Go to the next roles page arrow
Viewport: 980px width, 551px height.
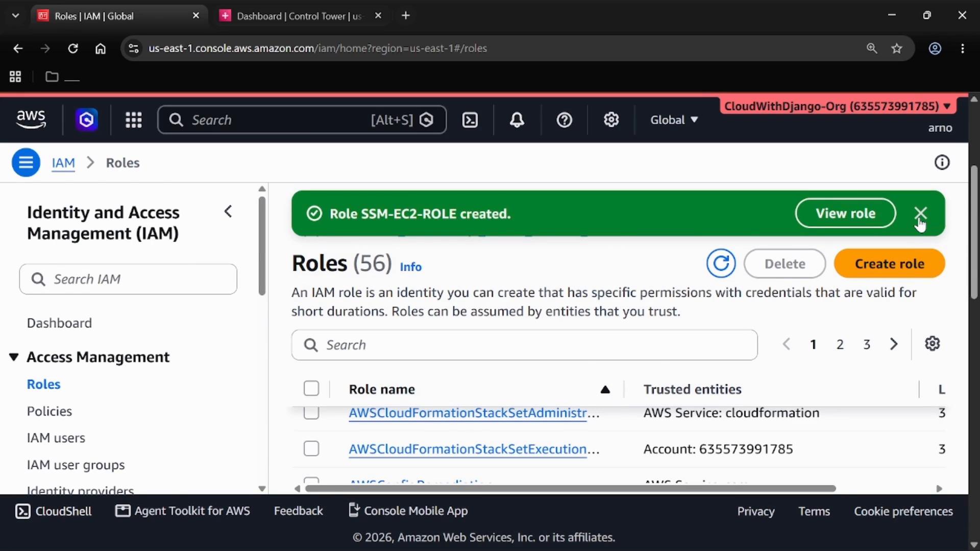click(x=893, y=344)
